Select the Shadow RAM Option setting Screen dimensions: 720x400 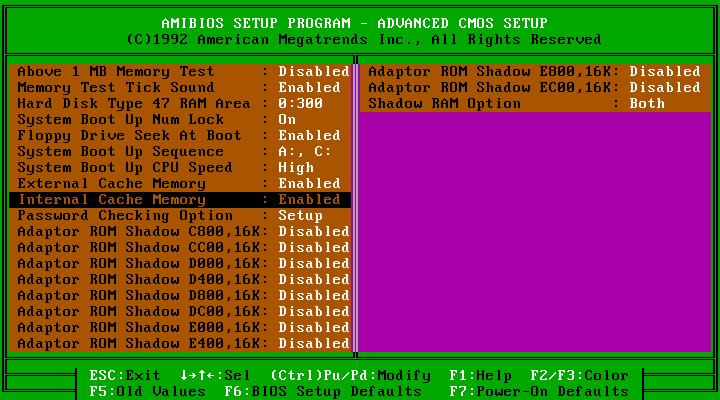[535, 103]
